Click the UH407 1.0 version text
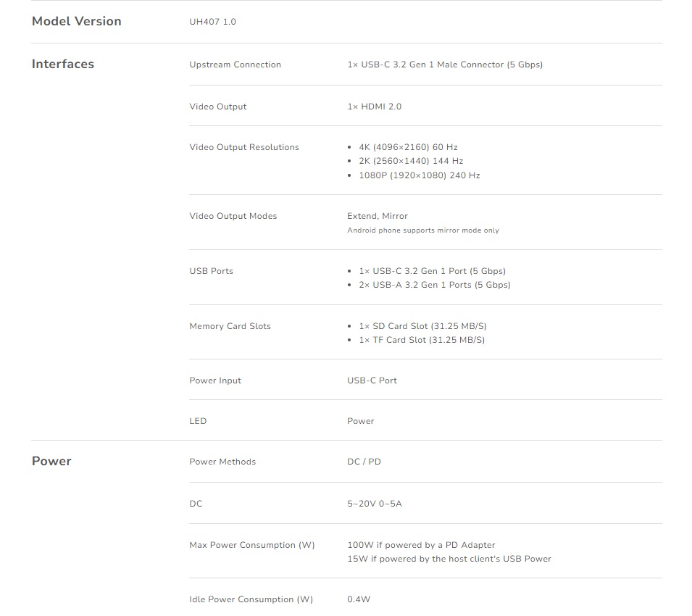 coord(212,22)
